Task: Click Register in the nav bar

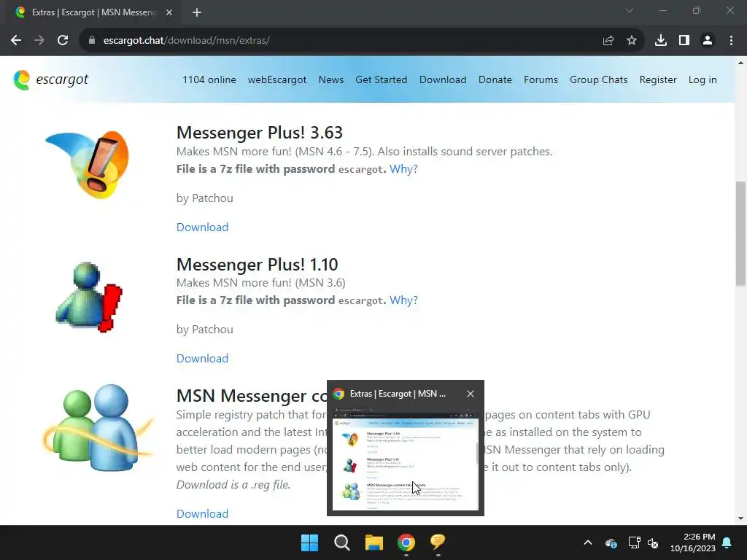Action: click(658, 79)
